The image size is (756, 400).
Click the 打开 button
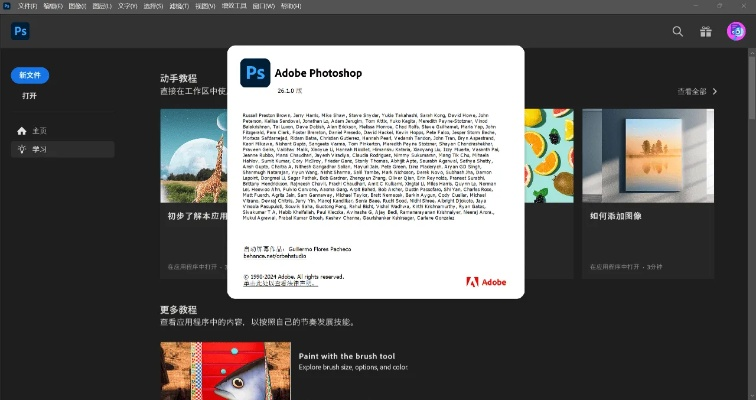[x=29, y=96]
